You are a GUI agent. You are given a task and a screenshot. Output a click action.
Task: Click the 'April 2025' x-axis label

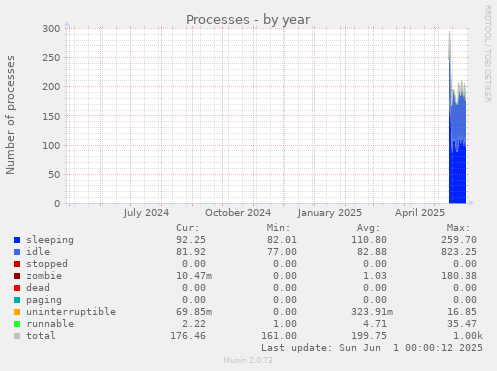click(420, 213)
